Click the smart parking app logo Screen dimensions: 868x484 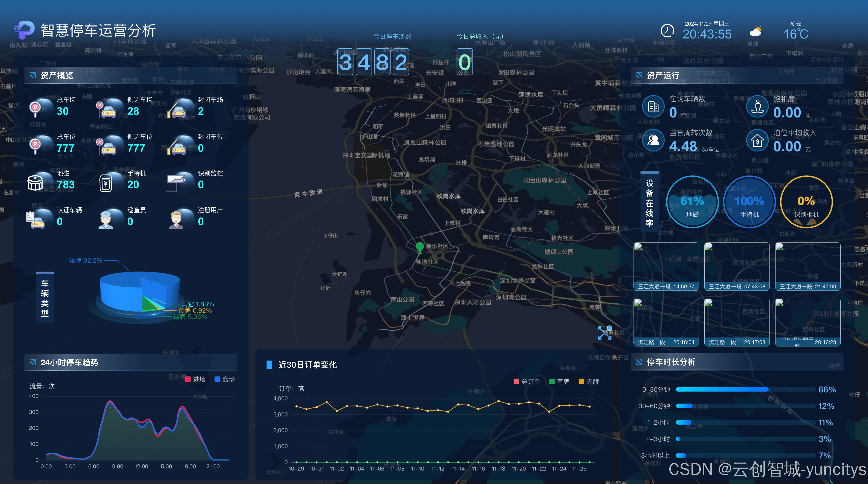[x=24, y=30]
